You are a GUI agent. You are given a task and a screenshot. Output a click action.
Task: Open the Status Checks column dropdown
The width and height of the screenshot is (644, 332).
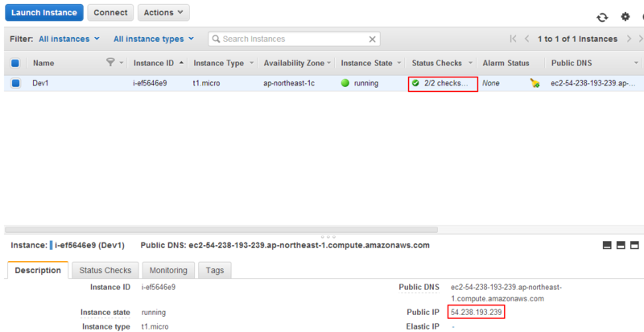[x=470, y=64]
